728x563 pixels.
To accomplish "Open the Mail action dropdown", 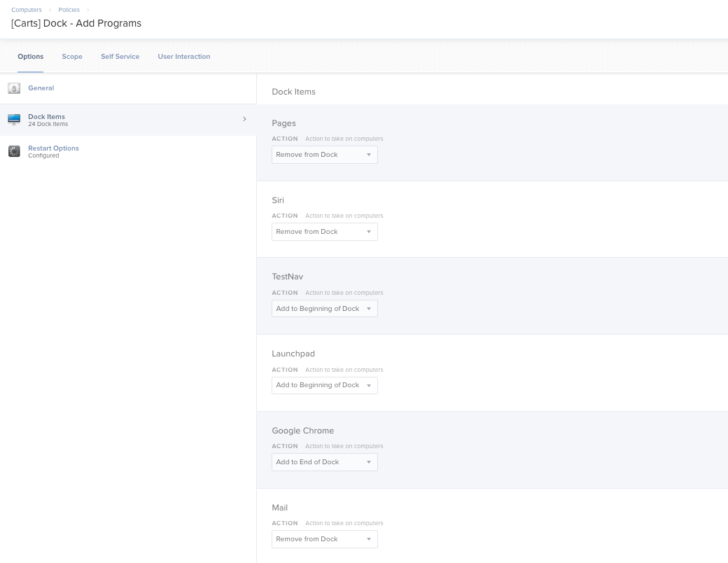I will pos(325,539).
